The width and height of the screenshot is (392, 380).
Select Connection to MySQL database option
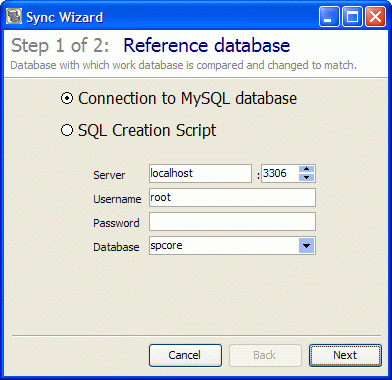(x=179, y=98)
